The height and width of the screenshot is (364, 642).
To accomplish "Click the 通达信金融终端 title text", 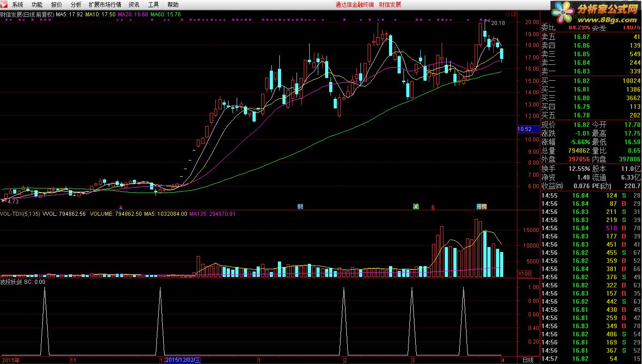I will [x=355, y=5].
